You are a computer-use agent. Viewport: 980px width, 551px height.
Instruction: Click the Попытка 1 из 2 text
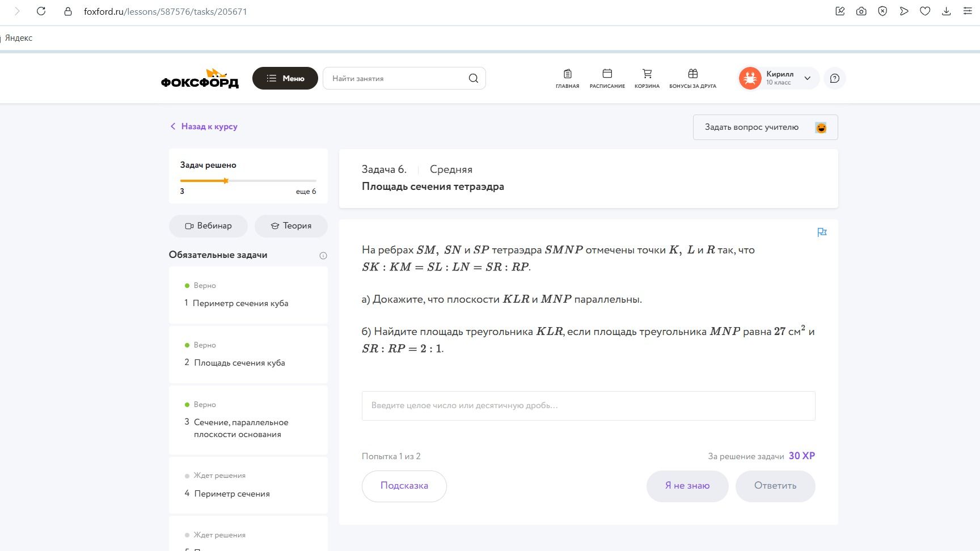point(391,456)
